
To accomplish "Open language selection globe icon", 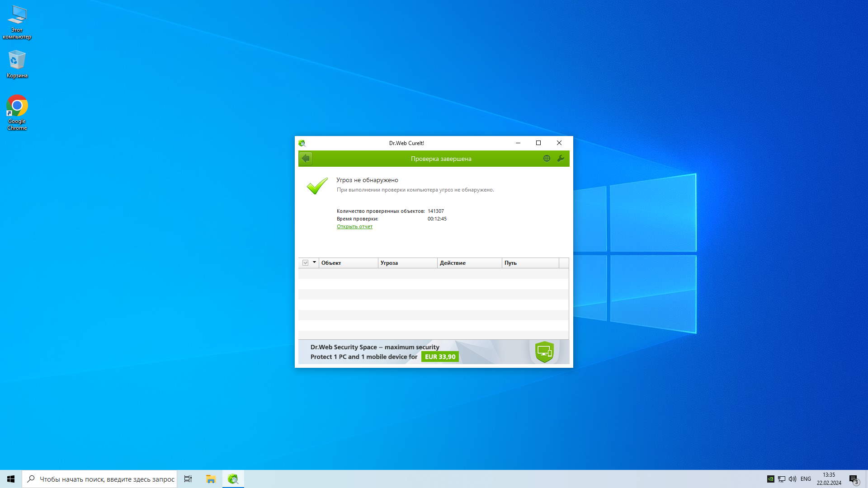I will coord(547,159).
